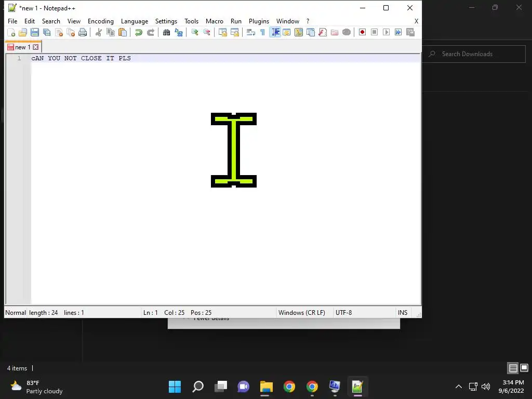Open a file using the folder toolbar icon
The width and height of the screenshot is (532, 399).
click(x=23, y=33)
